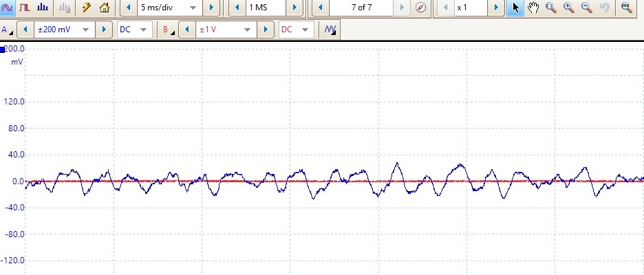Increase timebase with right arrow beside 5 ms/div

[211, 8]
